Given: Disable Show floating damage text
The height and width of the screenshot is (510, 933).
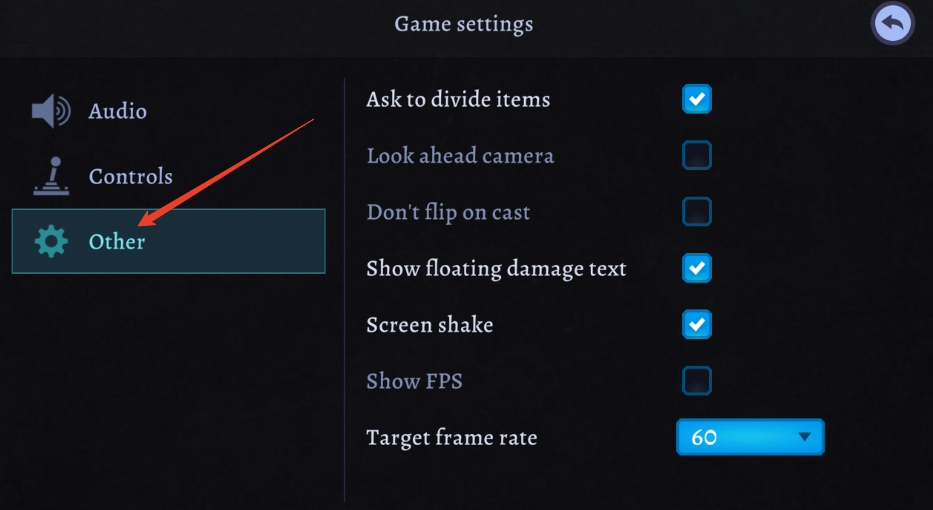Looking at the screenshot, I should 697,268.
